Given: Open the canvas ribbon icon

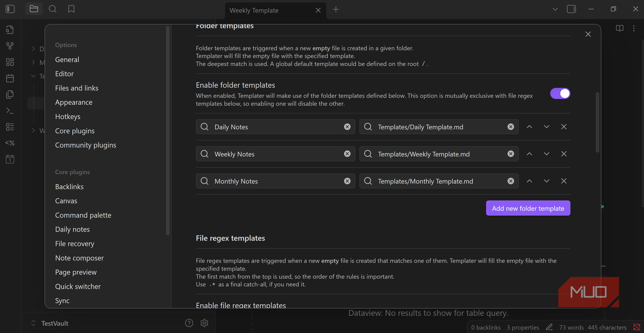Looking at the screenshot, I should click(10, 62).
